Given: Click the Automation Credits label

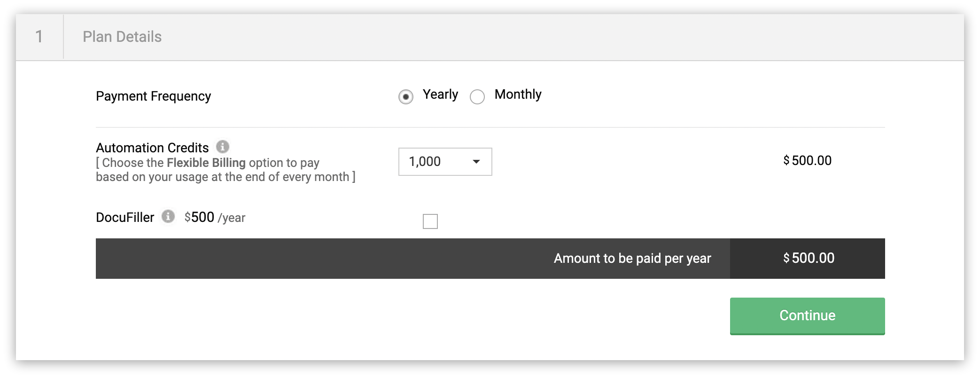Looking at the screenshot, I should coord(152,148).
